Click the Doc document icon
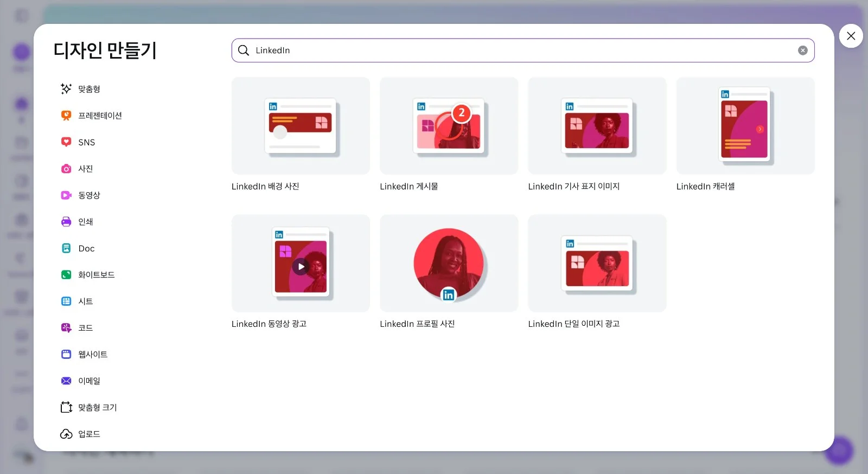Viewport: 868px width, 474px height. pos(66,248)
